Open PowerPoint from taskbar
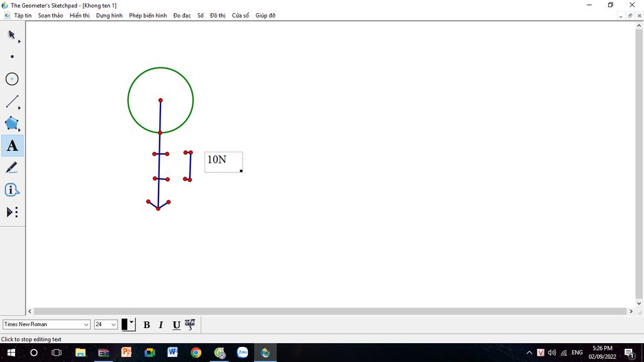 pos(126,353)
